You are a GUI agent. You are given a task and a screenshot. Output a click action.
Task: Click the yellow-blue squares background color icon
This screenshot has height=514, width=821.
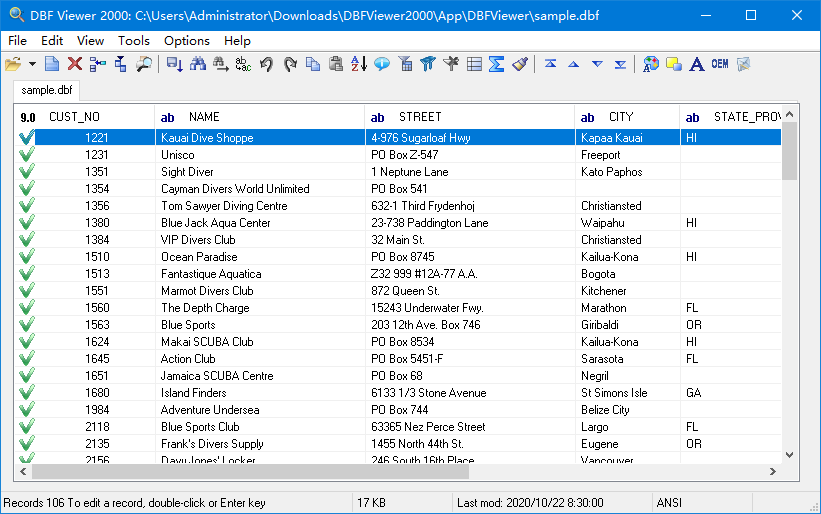674,64
